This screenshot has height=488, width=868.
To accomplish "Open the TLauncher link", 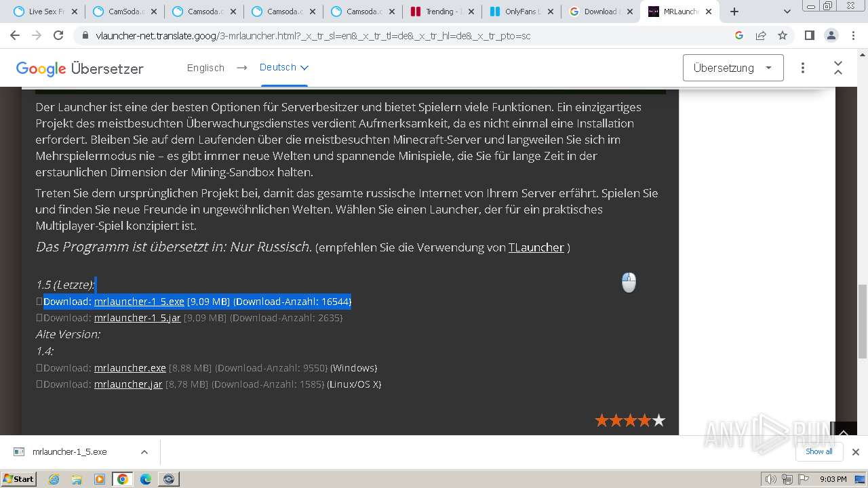I will [536, 247].
